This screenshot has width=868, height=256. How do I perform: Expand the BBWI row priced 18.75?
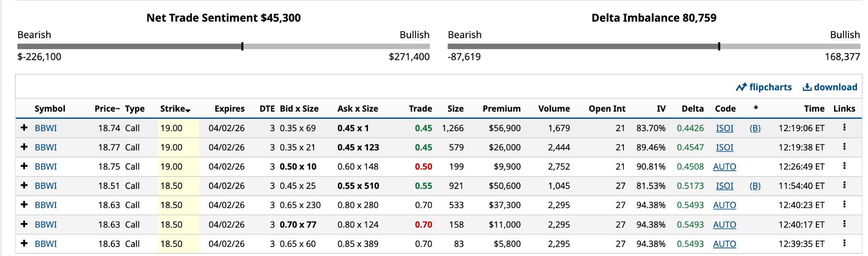coord(24,166)
